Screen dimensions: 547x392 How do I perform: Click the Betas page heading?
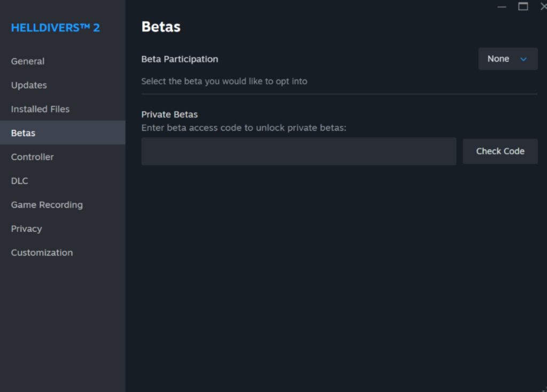[x=160, y=26]
